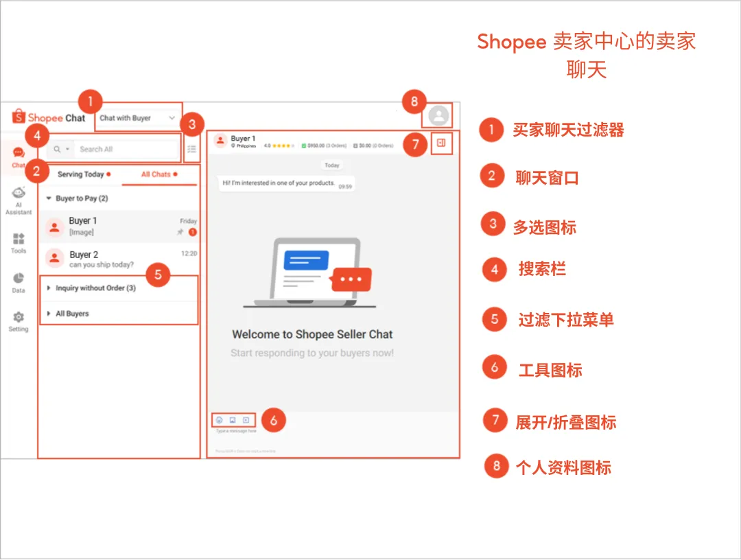
Task: Open the AI Assistant sidebar item
Action: (19, 201)
